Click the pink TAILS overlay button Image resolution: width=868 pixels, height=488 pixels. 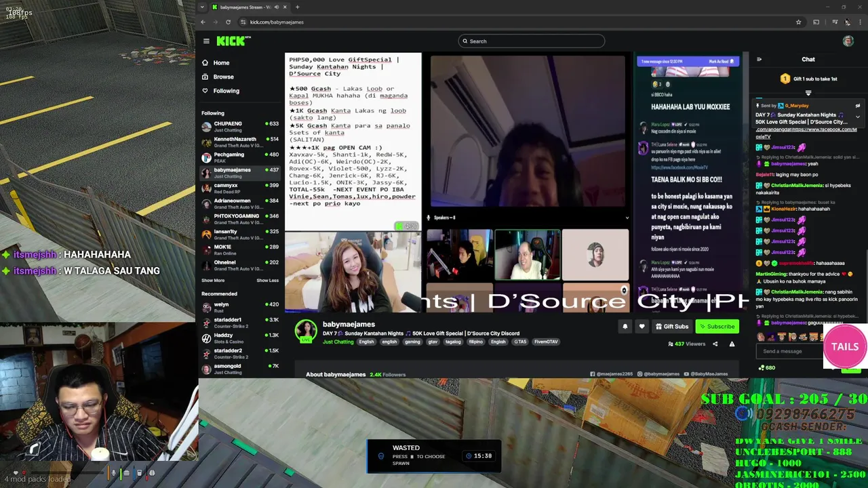(x=845, y=346)
